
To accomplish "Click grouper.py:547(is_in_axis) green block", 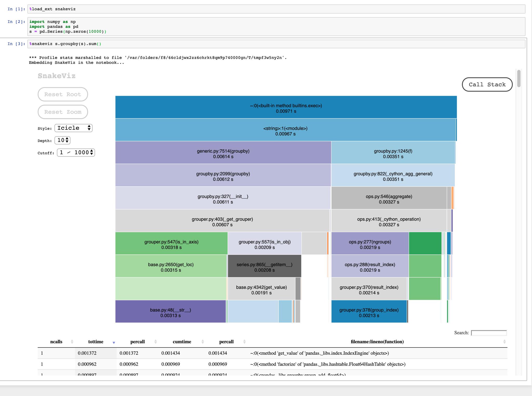I will pos(171,243).
